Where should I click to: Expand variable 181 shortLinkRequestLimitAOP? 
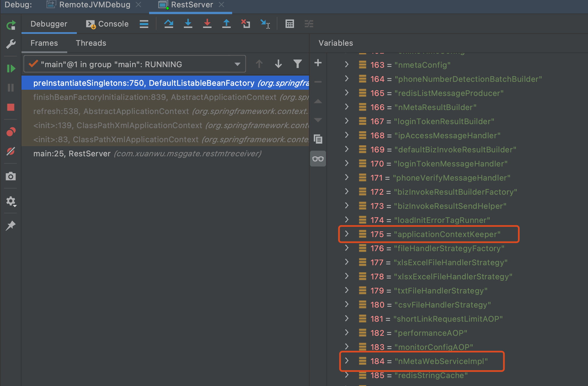[x=347, y=319]
